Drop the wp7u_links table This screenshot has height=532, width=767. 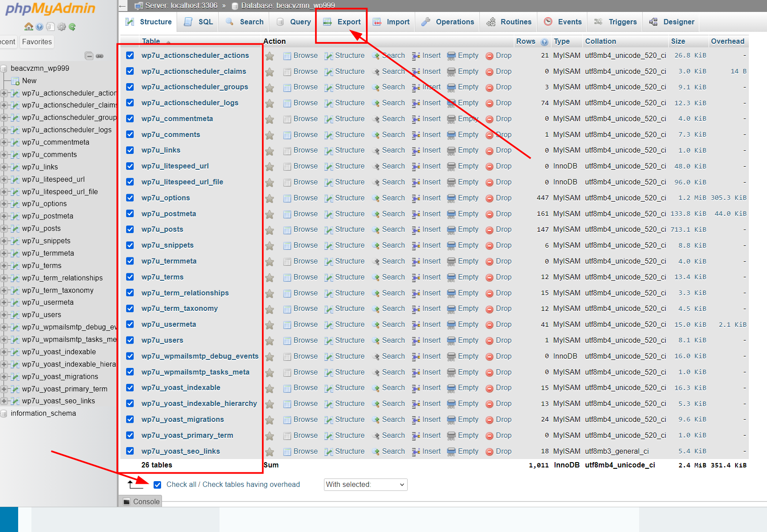click(x=503, y=150)
